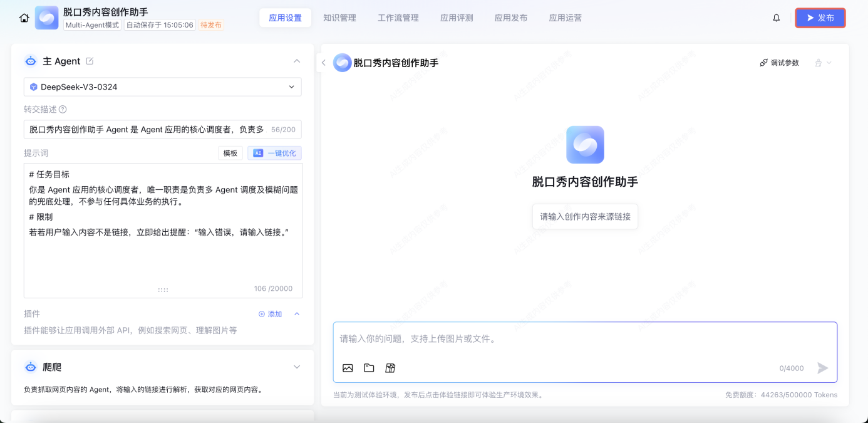Expand the 爬爬 agent section

pyautogui.click(x=297, y=367)
